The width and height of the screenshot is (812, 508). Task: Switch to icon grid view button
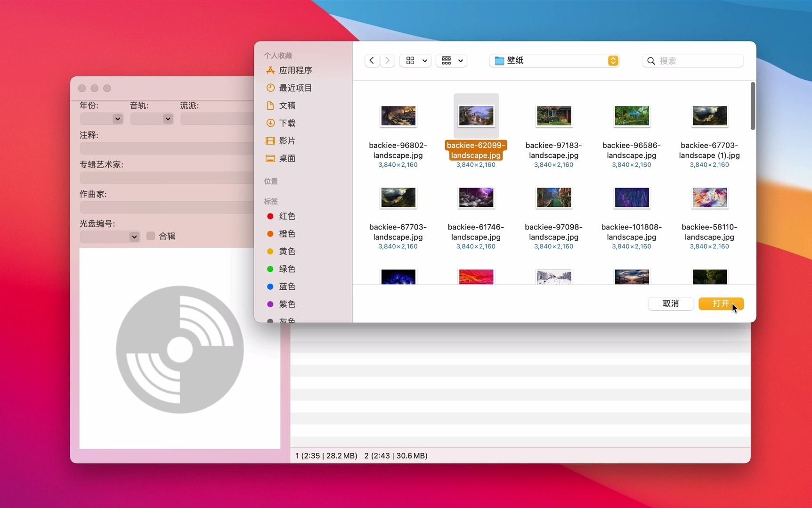click(410, 60)
